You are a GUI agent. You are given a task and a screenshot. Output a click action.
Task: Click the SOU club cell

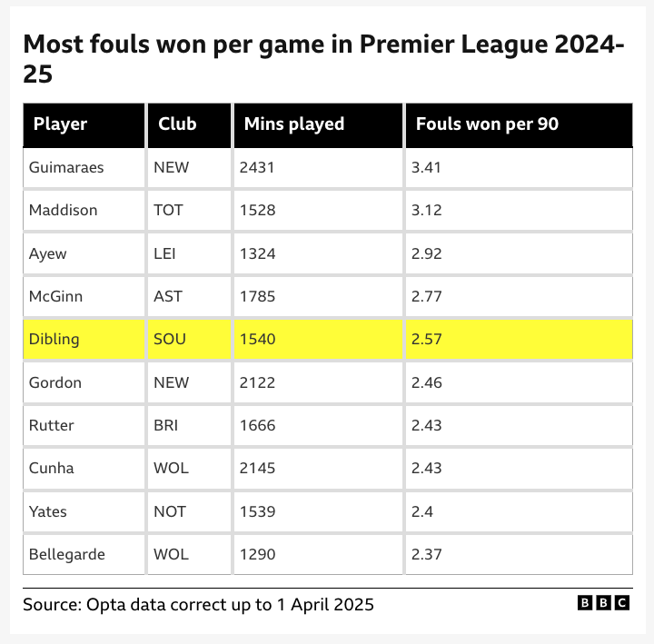click(x=169, y=340)
